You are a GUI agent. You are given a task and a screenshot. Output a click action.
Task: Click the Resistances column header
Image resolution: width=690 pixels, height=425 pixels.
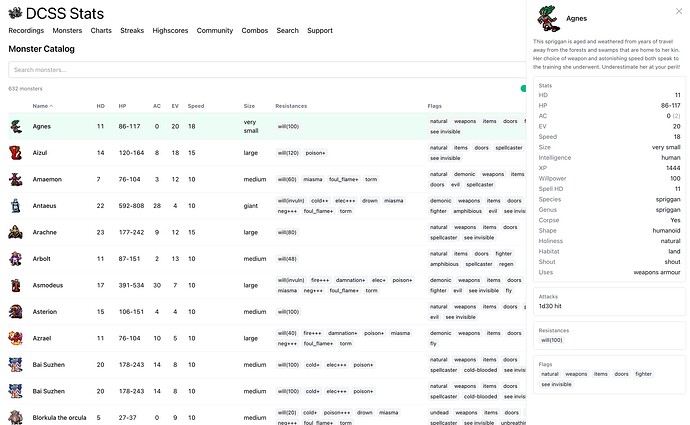point(291,106)
